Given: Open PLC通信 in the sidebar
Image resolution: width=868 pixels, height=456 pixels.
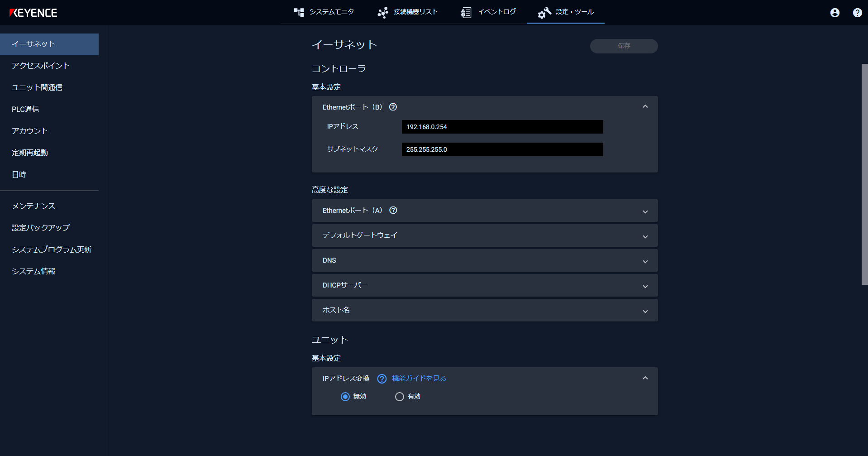Looking at the screenshot, I should click(x=25, y=109).
